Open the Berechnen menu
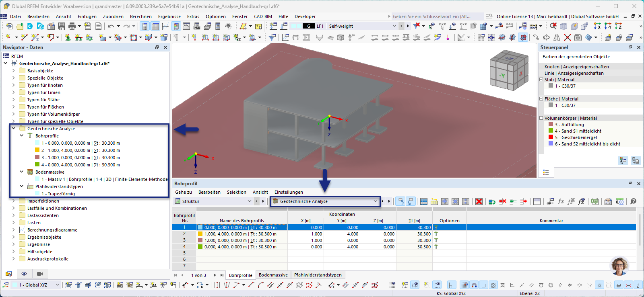 pyautogui.click(x=141, y=16)
